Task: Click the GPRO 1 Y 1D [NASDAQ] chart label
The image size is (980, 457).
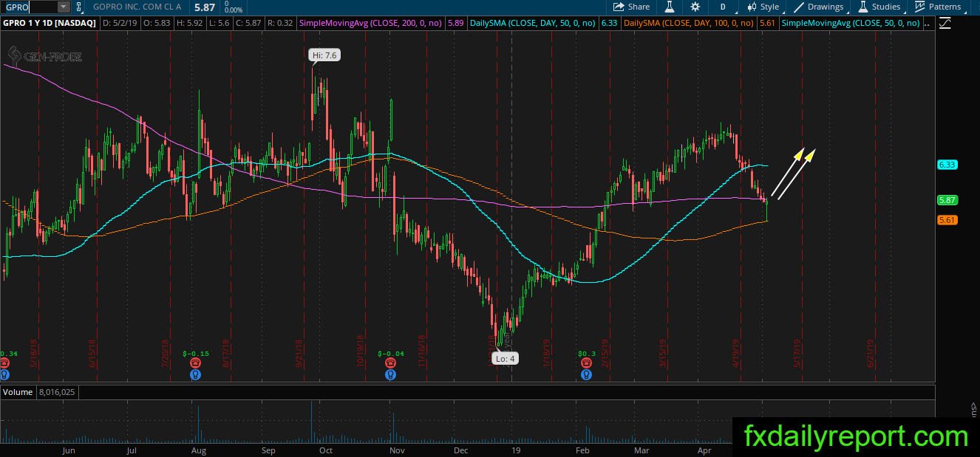Action: pyautogui.click(x=50, y=24)
